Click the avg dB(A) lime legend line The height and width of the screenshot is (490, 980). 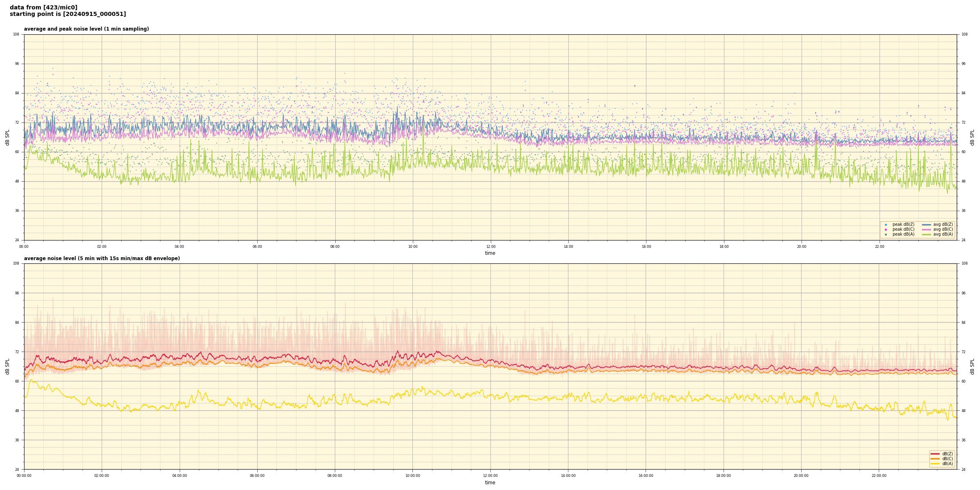[927, 234]
